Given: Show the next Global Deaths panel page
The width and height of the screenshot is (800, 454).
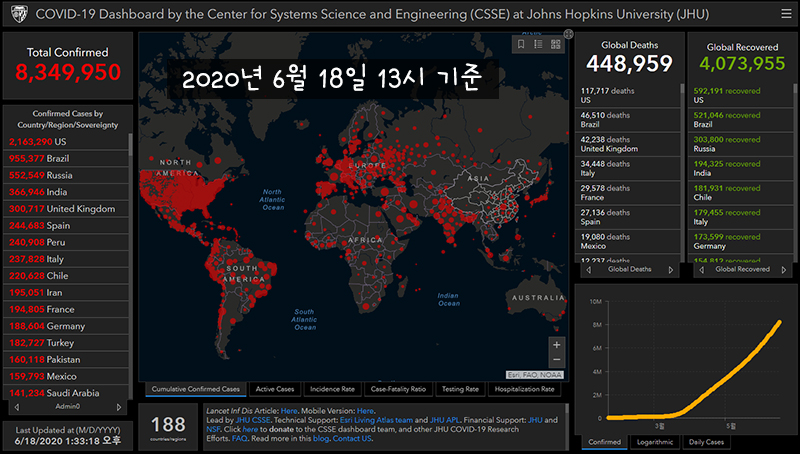Looking at the screenshot, I should point(670,270).
